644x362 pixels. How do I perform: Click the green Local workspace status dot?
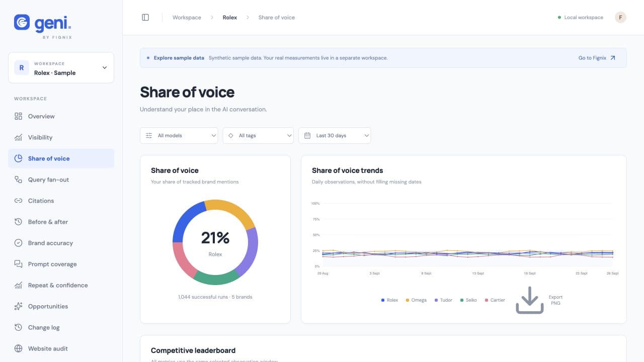pyautogui.click(x=559, y=18)
